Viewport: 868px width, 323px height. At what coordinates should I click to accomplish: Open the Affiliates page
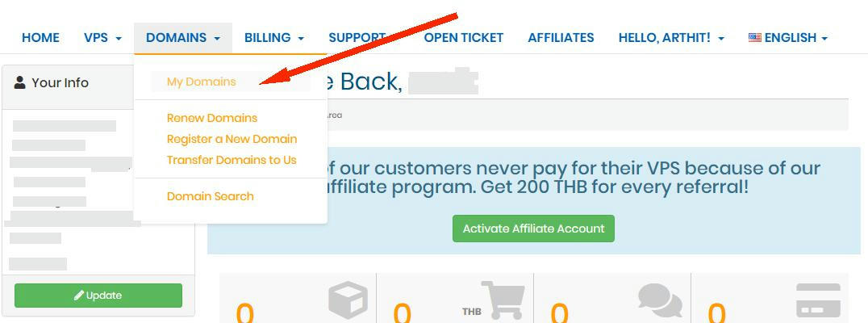[x=561, y=38]
